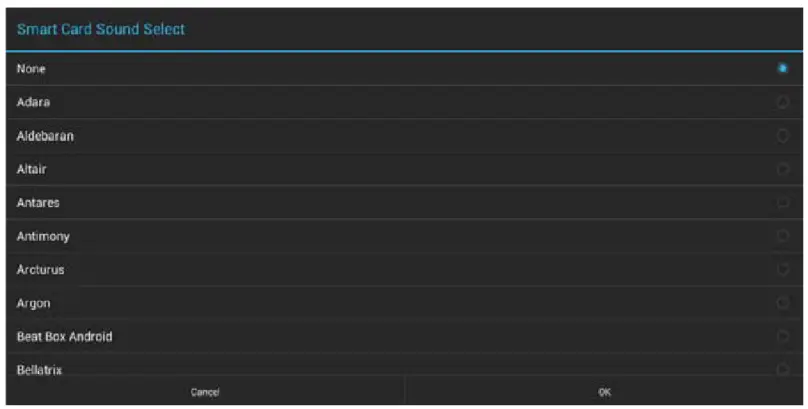Select the Bellatrix radio button
Viewport: 808px width, 409px height.
point(782,369)
